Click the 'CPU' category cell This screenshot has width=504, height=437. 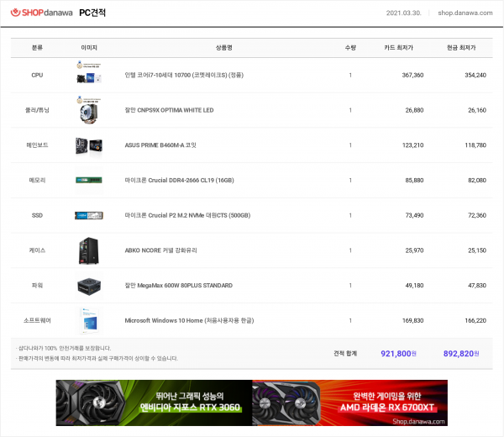pos(37,76)
